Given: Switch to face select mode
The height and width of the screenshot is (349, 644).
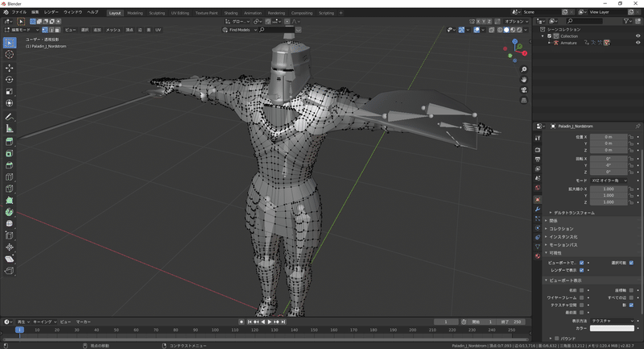Looking at the screenshot, I should click(x=57, y=30).
